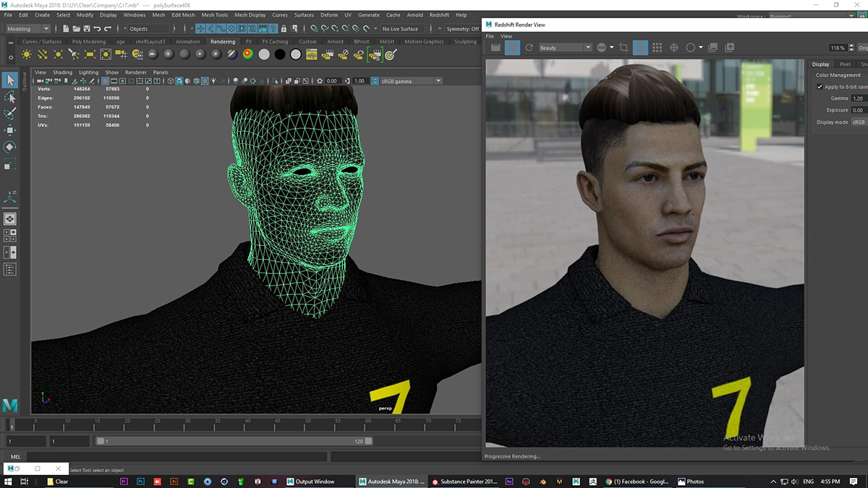Click the time range slider bar

[x=235, y=441]
